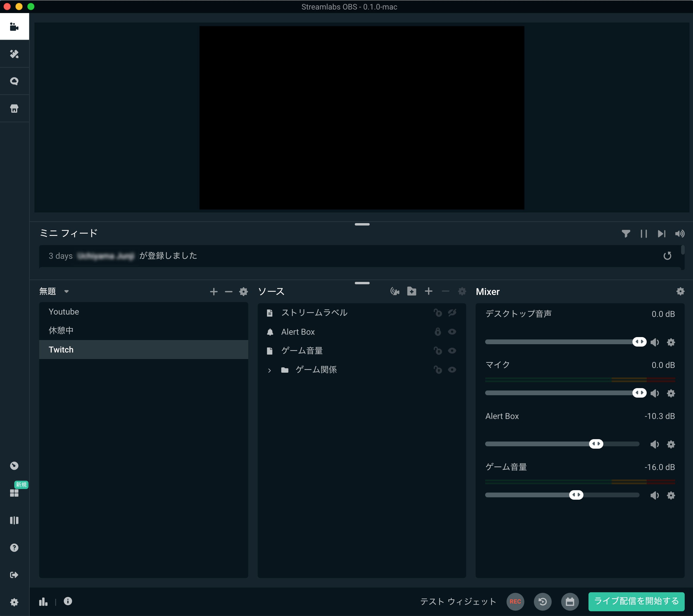The image size is (693, 616).
Task: Toggle lock on ゲーム音量 source
Action: 438,351
